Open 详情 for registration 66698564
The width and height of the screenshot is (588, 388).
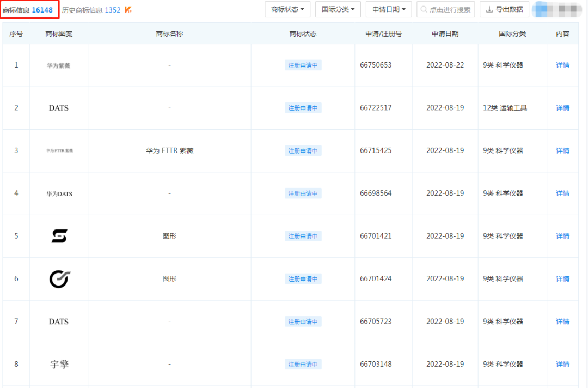(562, 193)
